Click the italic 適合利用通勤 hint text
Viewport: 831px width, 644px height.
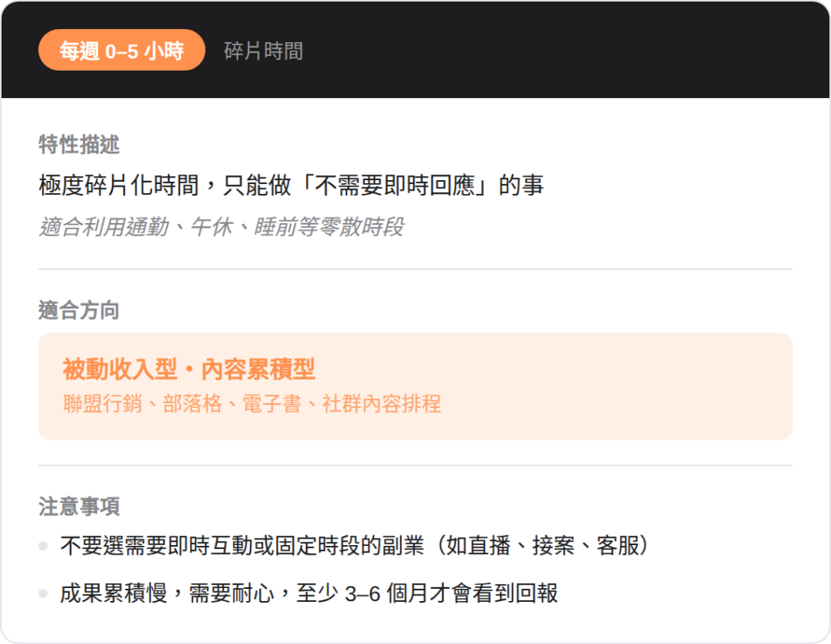coord(221,227)
